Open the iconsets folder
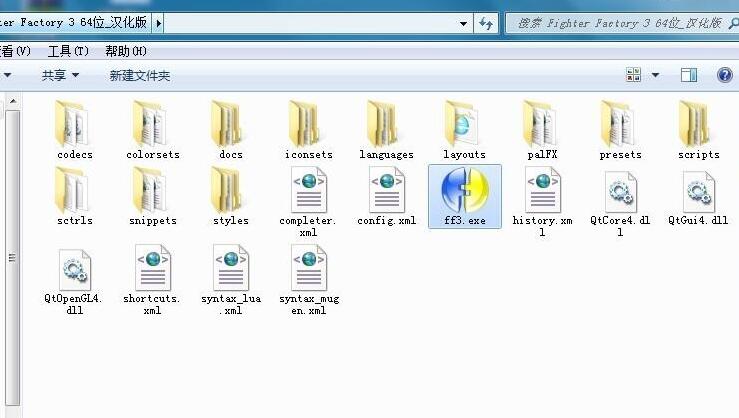 point(309,130)
